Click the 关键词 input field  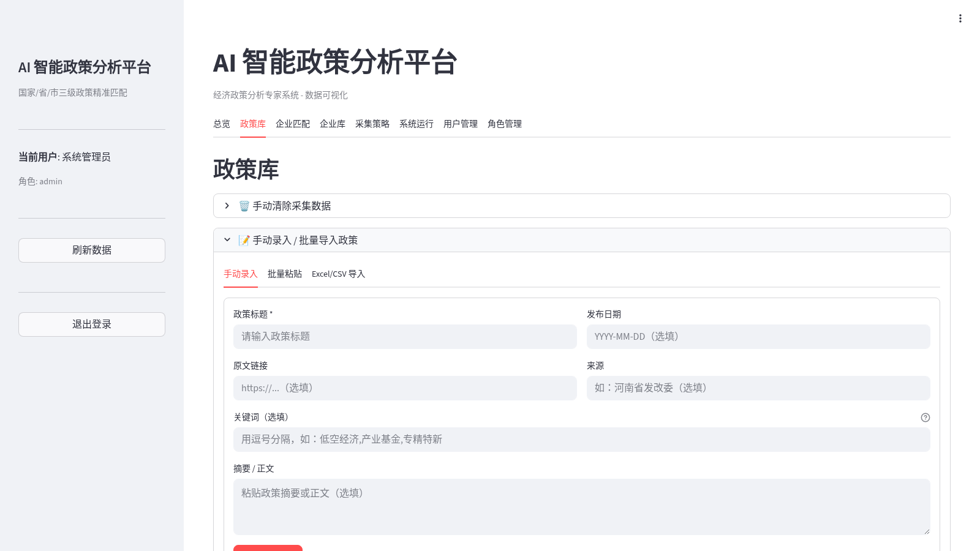[581, 440]
